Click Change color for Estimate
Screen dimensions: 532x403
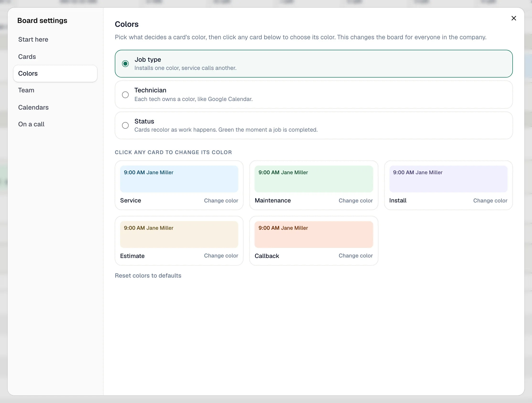(x=221, y=256)
